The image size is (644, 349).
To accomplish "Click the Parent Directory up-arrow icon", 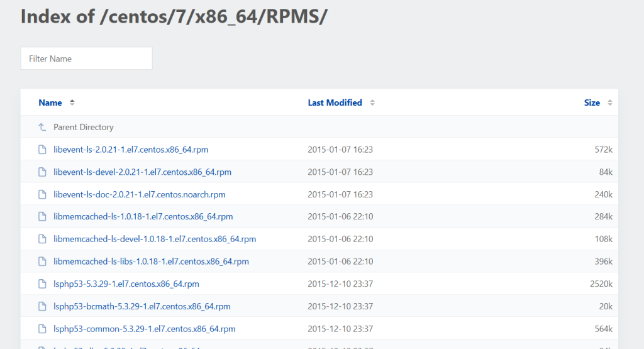I will [42, 127].
